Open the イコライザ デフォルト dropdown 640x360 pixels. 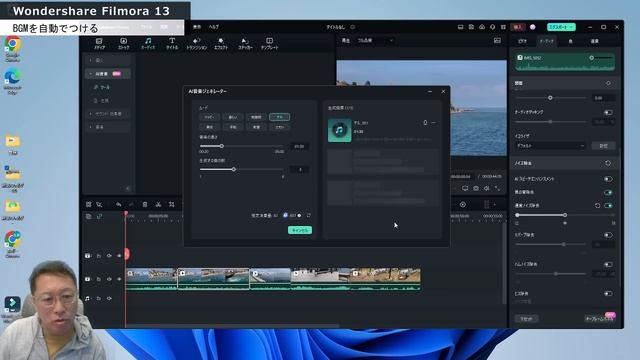click(x=550, y=146)
